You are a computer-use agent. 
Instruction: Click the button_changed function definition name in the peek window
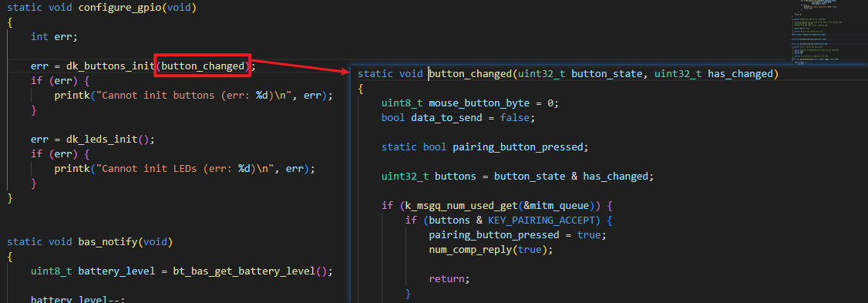470,74
